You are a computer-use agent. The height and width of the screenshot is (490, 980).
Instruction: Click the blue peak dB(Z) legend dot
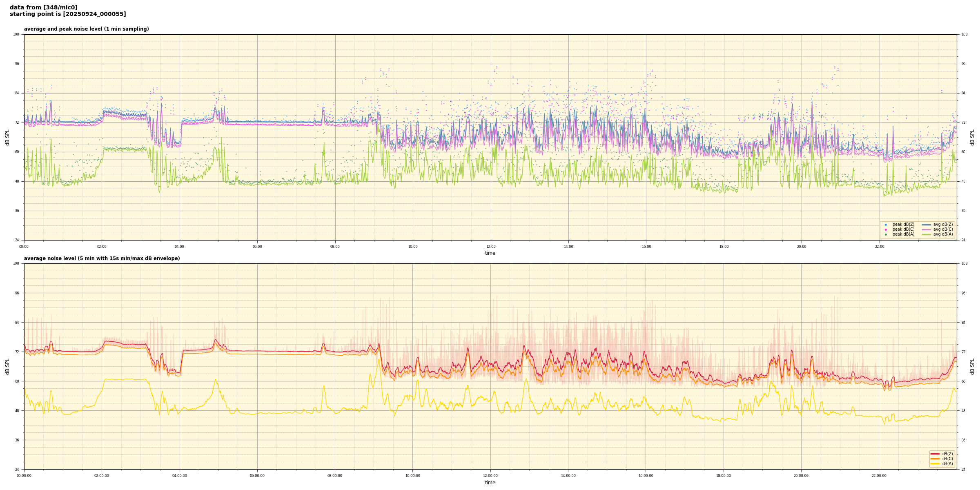tap(886, 225)
